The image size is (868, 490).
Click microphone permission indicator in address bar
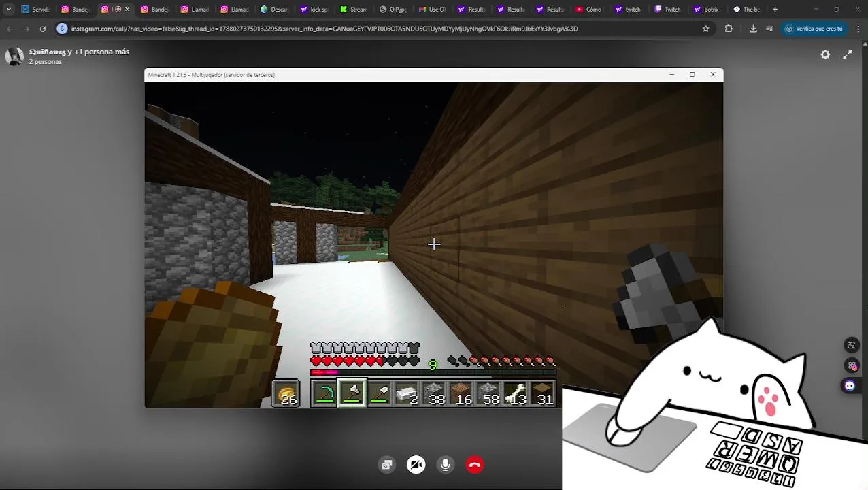(62, 29)
